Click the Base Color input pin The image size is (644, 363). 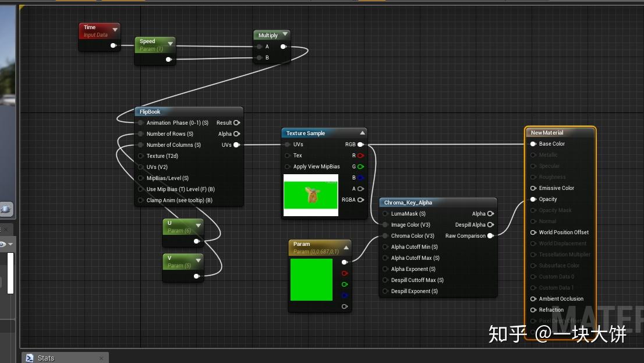coord(532,143)
